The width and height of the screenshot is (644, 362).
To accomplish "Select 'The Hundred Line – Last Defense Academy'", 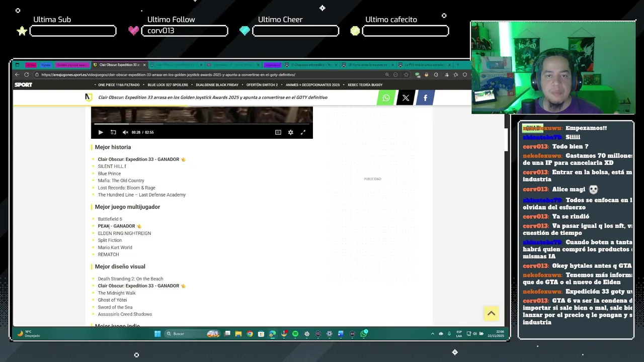I will (x=141, y=195).
